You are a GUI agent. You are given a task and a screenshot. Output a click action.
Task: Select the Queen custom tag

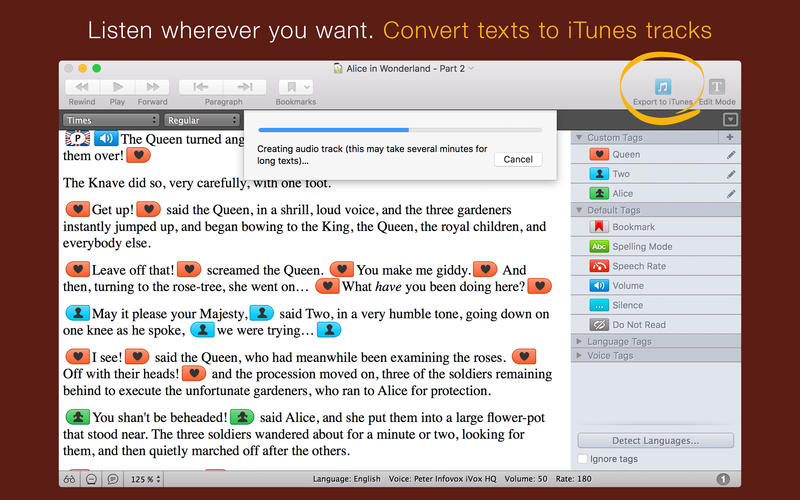pyautogui.click(x=656, y=154)
